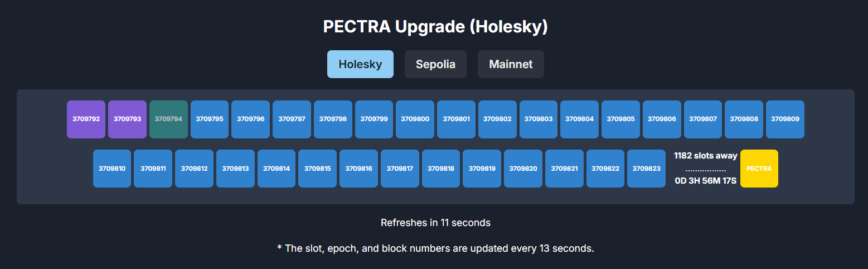Click slot block 3709795
This screenshot has width=868, height=269.
tap(210, 119)
